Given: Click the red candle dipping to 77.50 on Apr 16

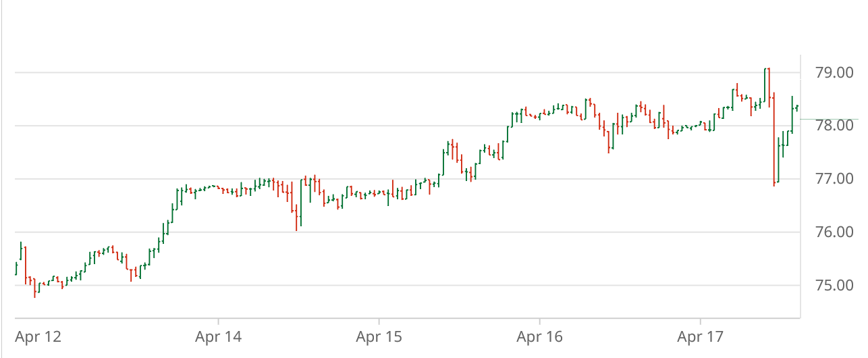Looking at the screenshot, I should coord(608,142).
